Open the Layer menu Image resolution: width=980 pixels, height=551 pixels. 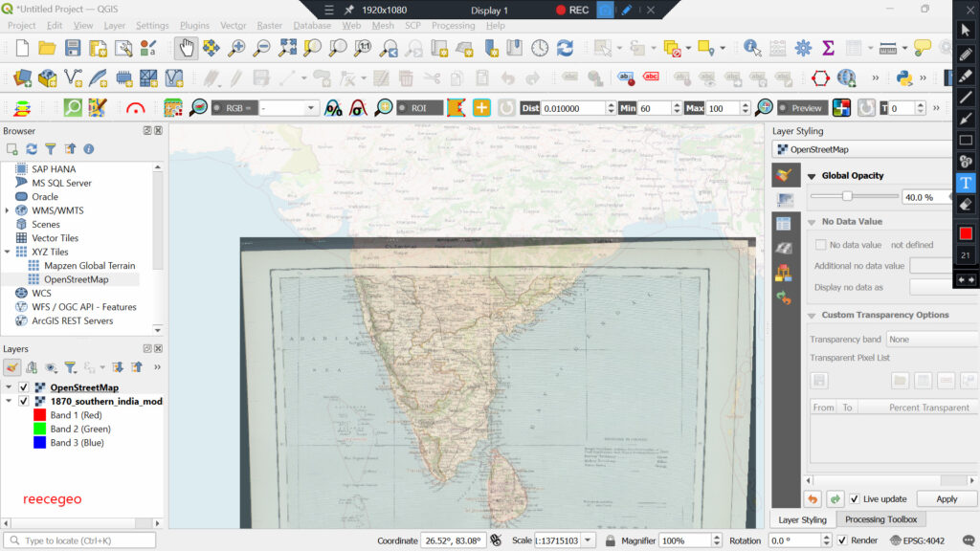pos(115,26)
